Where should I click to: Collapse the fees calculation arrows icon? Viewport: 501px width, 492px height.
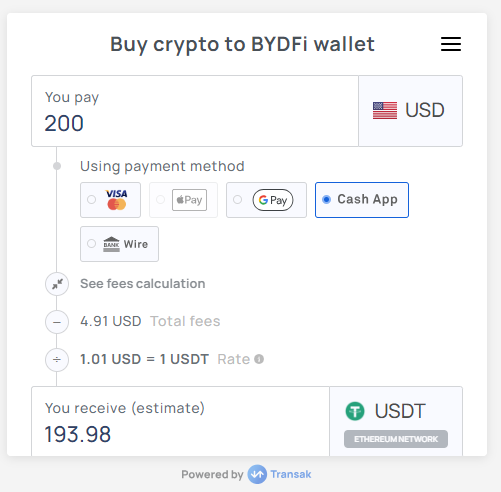click(57, 284)
